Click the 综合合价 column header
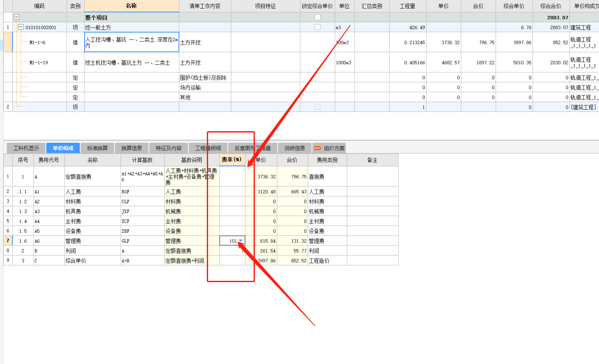This screenshot has width=599, height=364. point(551,6)
